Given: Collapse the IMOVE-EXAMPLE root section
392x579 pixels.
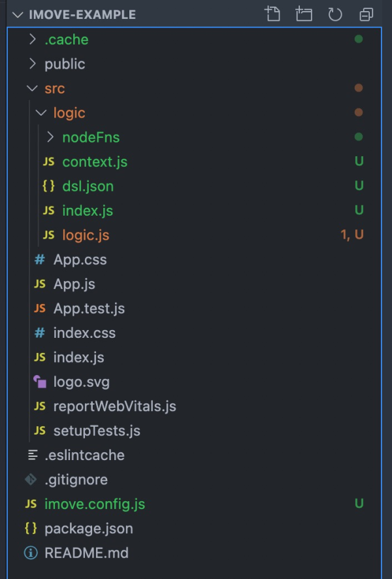Looking at the screenshot, I should point(17,14).
